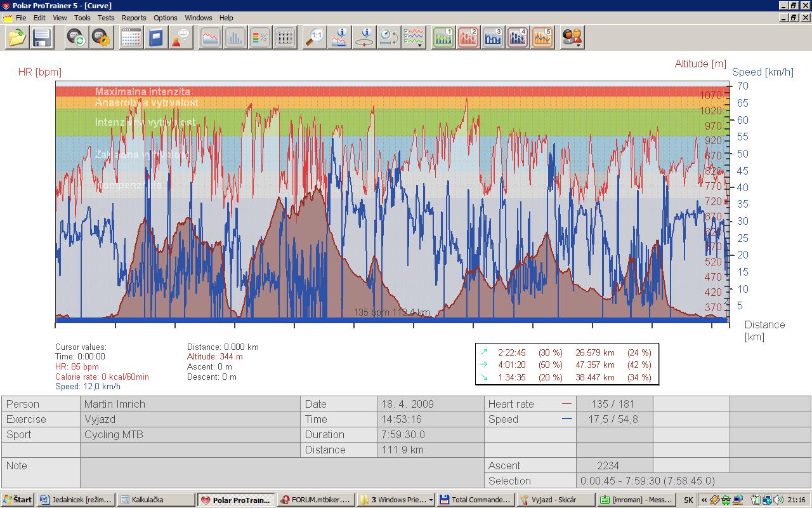812x508 pixels.
Task: Open the calendar view icon
Action: pyautogui.click(x=131, y=38)
